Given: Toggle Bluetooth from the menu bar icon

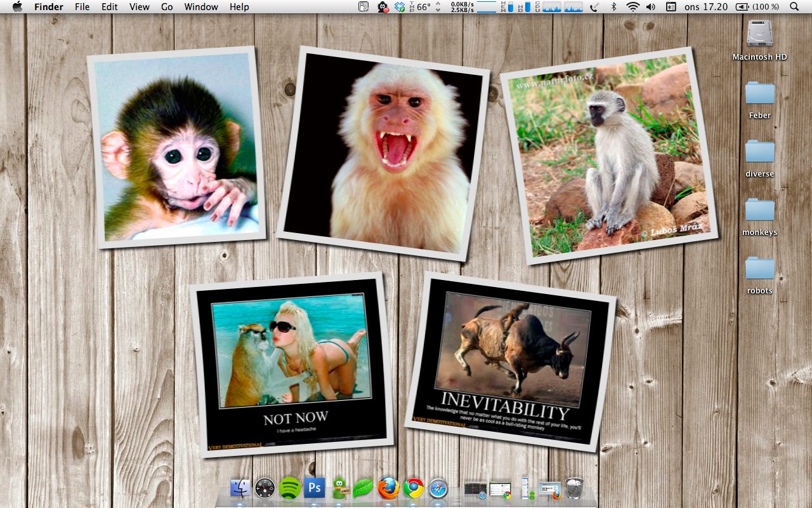Looking at the screenshot, I should [x=613, y=7].
